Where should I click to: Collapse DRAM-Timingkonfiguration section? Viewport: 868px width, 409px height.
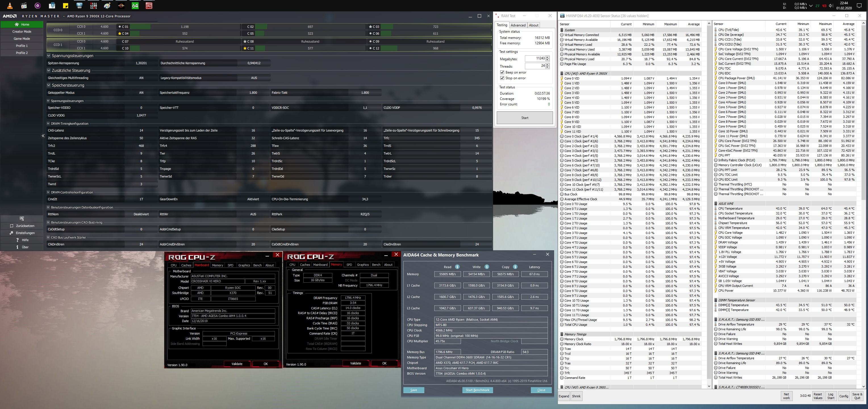49,123
